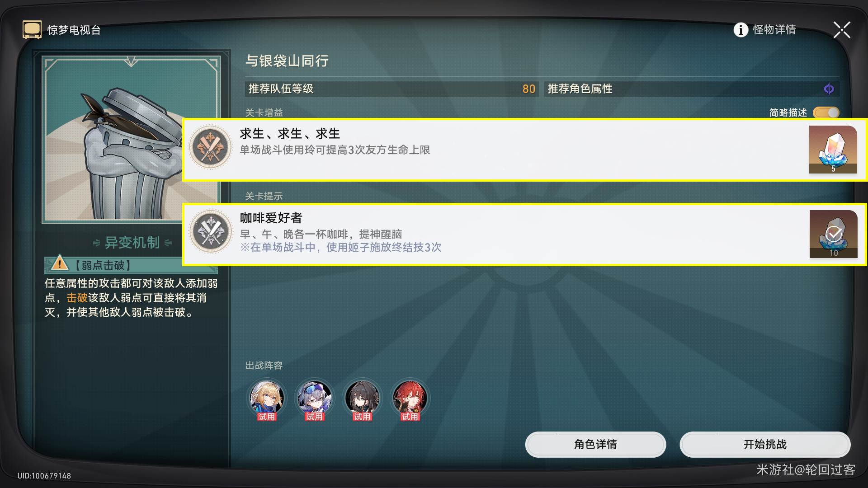This screenshot has height=488, width=868.
Task: Open 角色详情 character details
Action: tap(595, 445)
